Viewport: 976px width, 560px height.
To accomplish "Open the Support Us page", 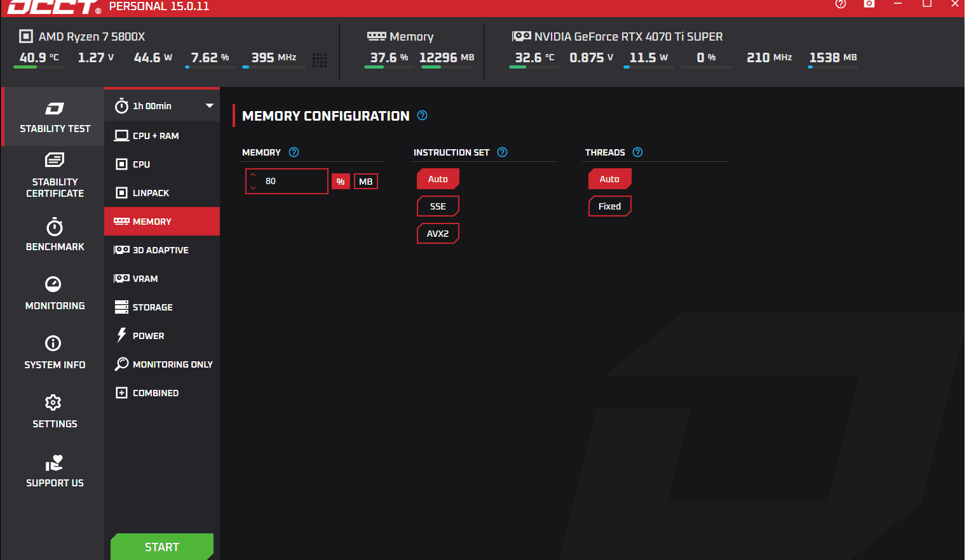I will (x=54, y=470).
